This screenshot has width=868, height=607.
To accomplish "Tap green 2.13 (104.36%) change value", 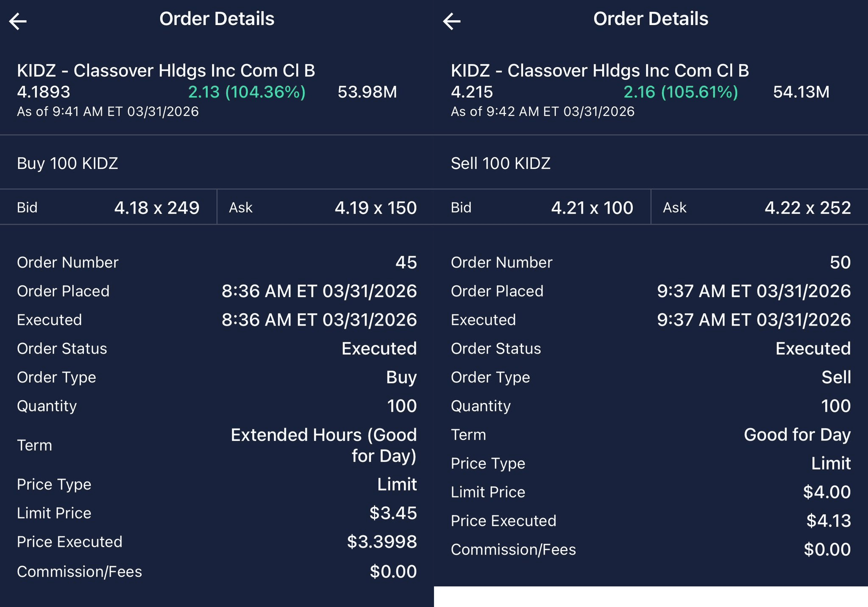I will pyautogui.click(x=247, y=92).
